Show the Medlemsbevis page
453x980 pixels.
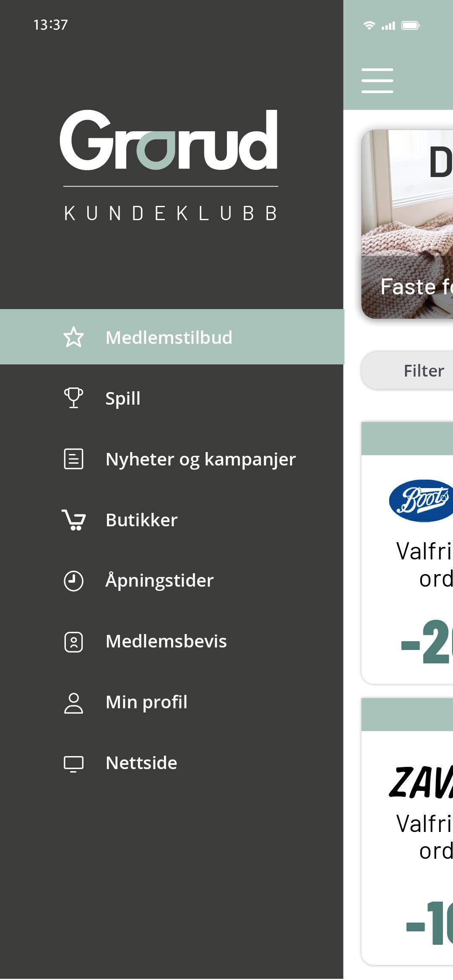point(166,642)
